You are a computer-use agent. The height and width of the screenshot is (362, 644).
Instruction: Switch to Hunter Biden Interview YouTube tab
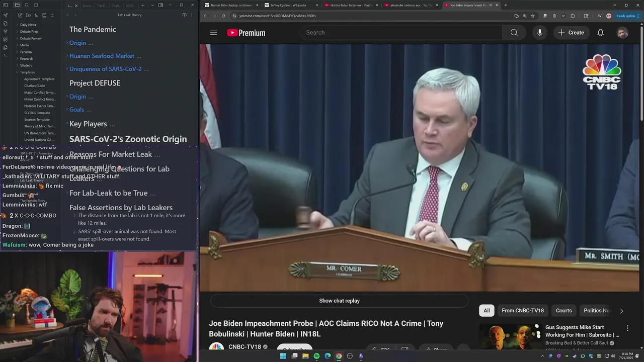(x=351, y=5)
